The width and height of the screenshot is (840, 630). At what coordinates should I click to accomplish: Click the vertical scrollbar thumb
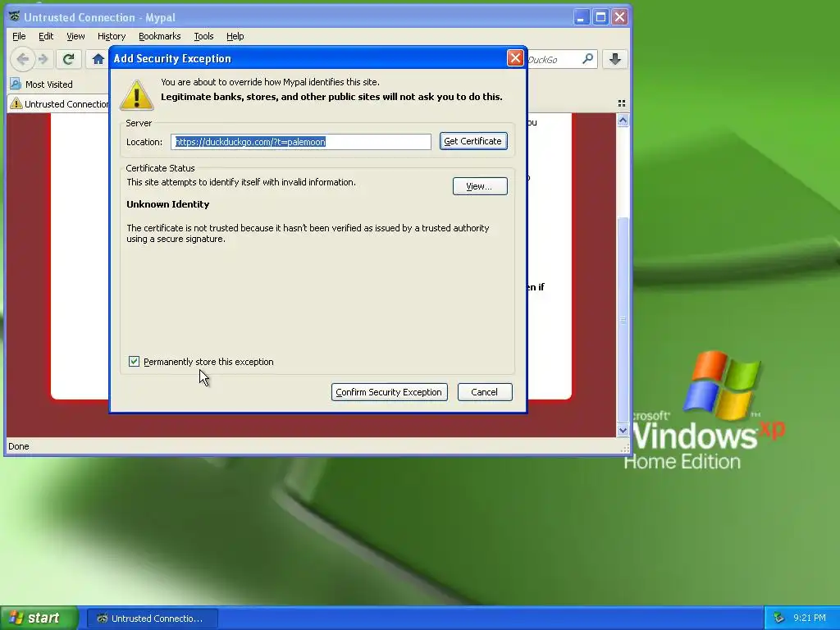click(623, 320)
